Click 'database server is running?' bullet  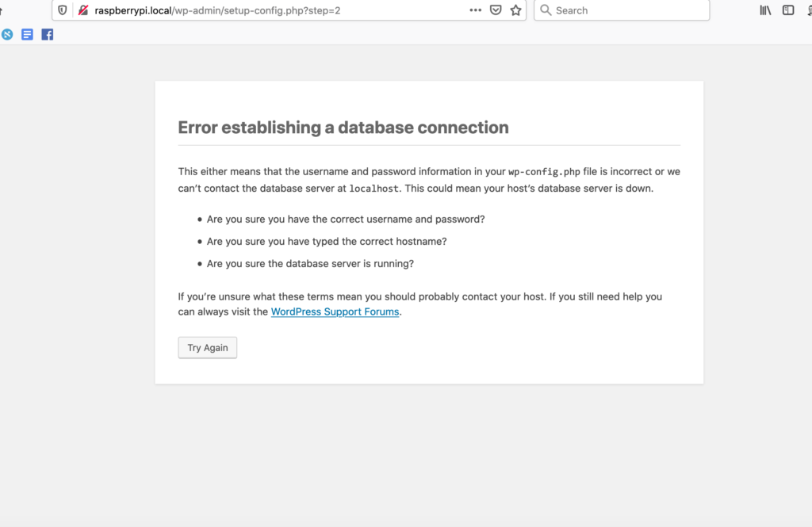coord(310,264)
